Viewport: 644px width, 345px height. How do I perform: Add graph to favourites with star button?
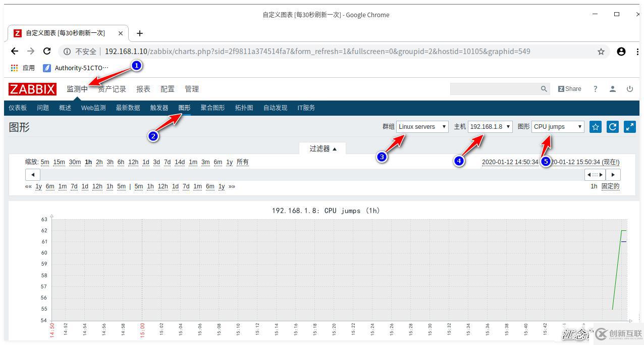point(596,127)
